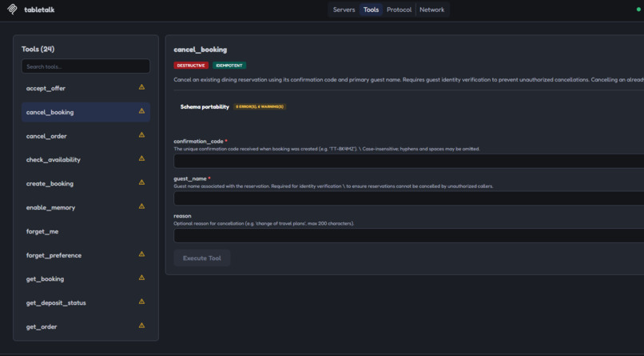Click the guest_name input field

click(408, 198)
